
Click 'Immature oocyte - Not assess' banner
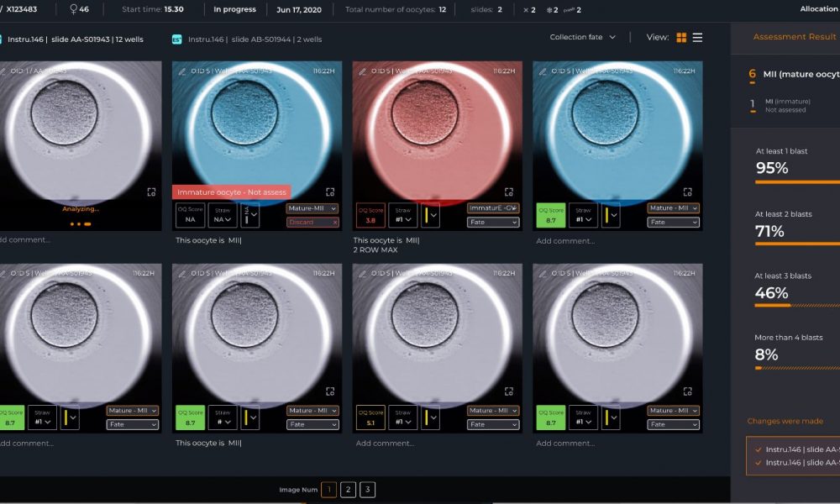click(x=232, y=192)
